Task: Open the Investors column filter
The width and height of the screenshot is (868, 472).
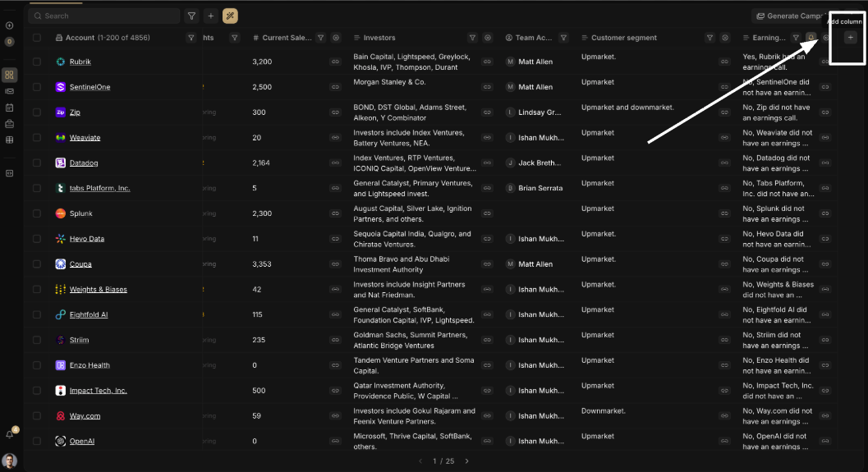Action: [x=472, y=38]
